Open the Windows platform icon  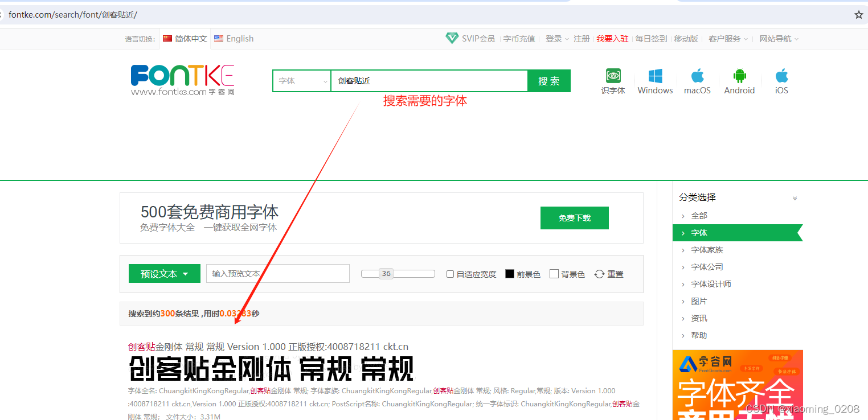655,76
